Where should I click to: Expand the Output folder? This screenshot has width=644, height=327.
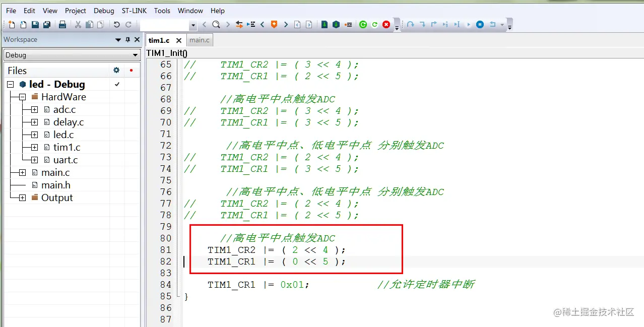[x=22, y=198]
